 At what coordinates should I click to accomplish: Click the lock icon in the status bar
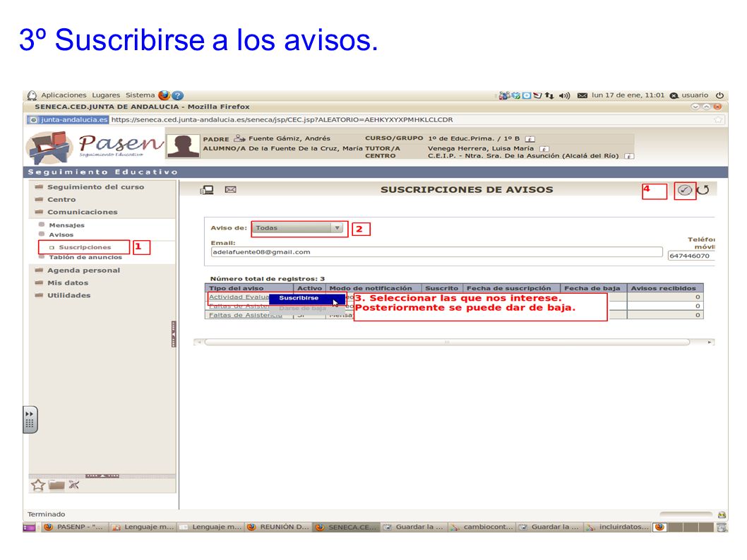click(722, 515)
